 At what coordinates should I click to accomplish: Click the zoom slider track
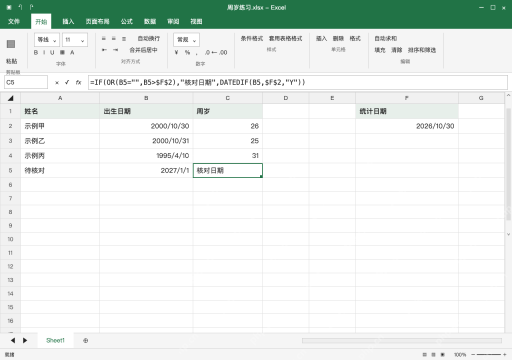click(x=489, y=355)
